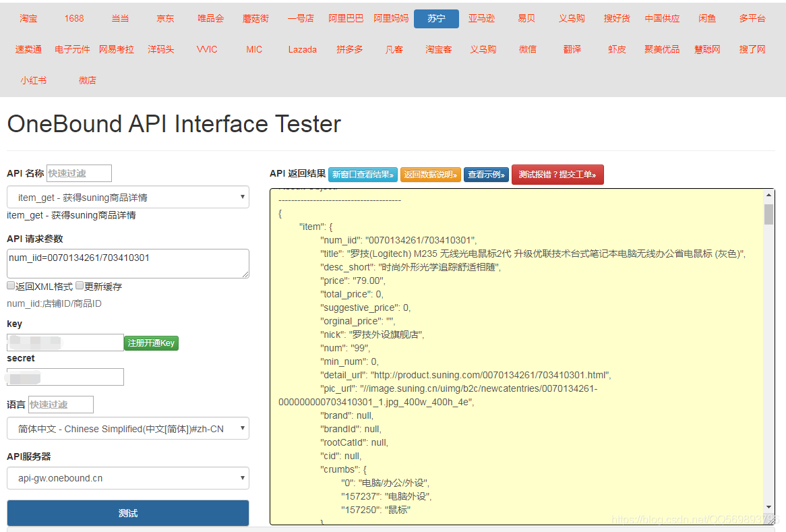This screenshot has width=786, height=532.
Task: Select the 搜了网 tab
Action: click(752, 49)
